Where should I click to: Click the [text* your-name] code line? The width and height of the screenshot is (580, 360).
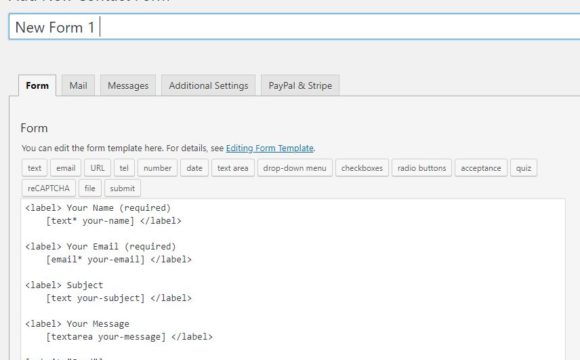[114, 221]
